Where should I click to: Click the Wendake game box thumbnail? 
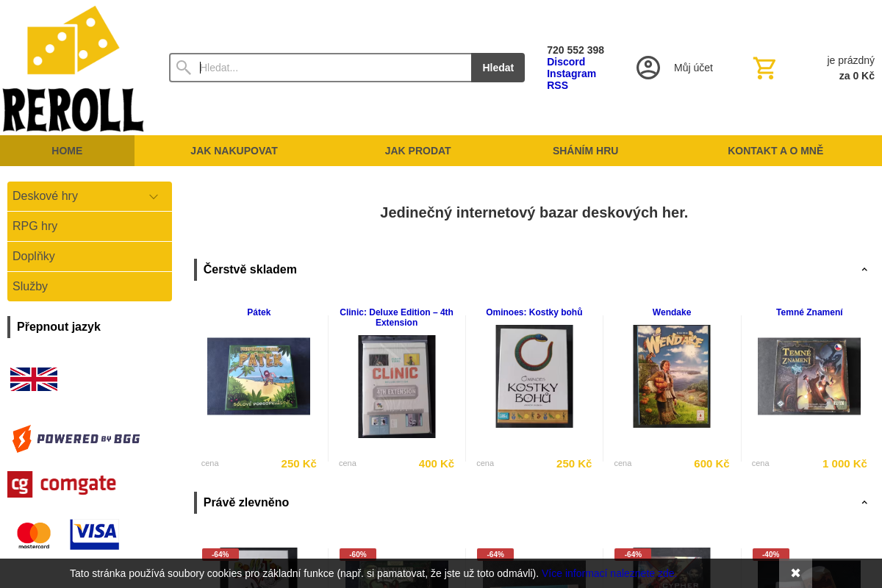pos(672,376)
